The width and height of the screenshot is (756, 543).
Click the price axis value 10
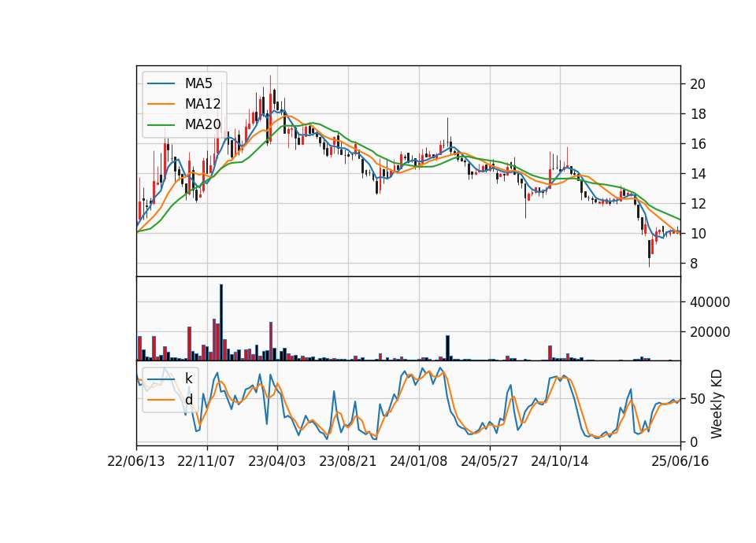coord(698,234)
